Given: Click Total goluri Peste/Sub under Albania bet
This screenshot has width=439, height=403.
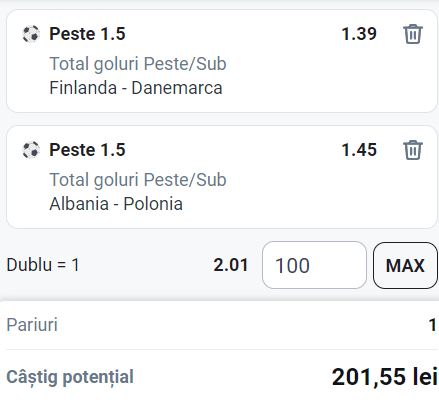Looking at the screenshot, I should (138, 180).
